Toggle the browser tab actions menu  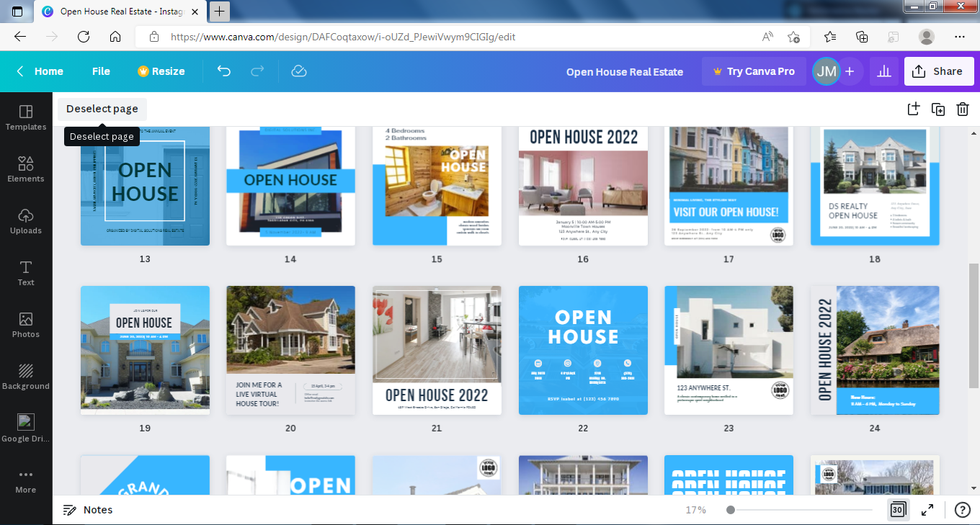[17, 12]
